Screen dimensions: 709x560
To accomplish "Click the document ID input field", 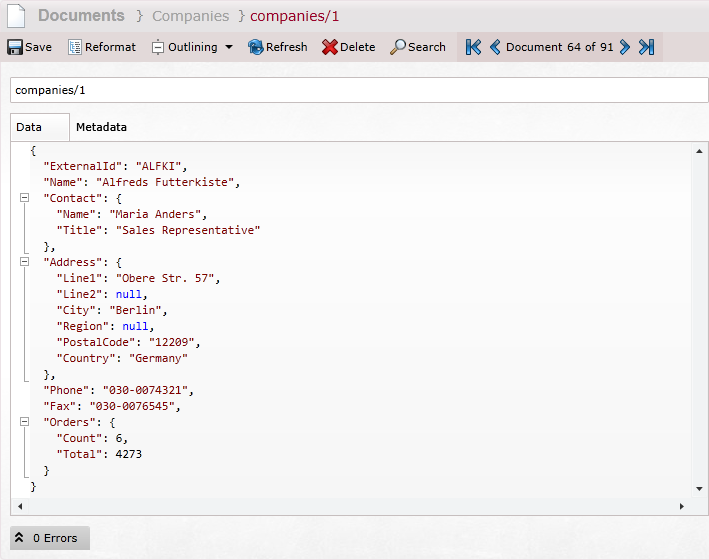I will pos(359,90).
